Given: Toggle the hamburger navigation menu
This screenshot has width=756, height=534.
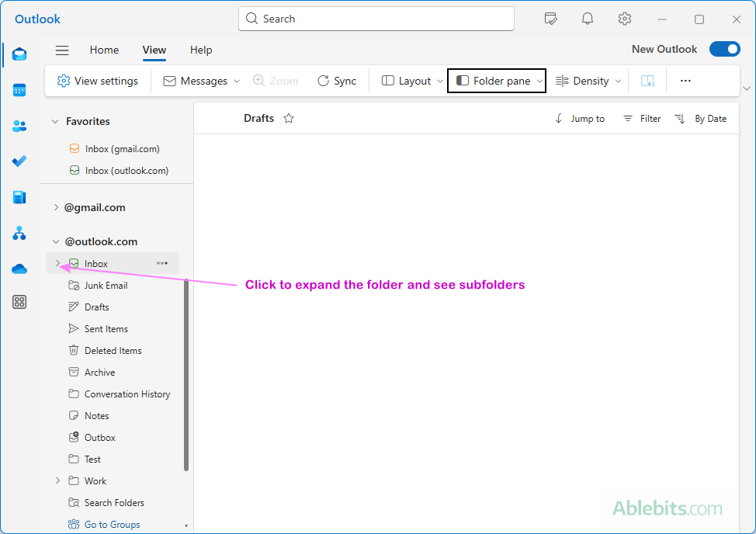Looking at the screenshot, I should coord(62,50).
